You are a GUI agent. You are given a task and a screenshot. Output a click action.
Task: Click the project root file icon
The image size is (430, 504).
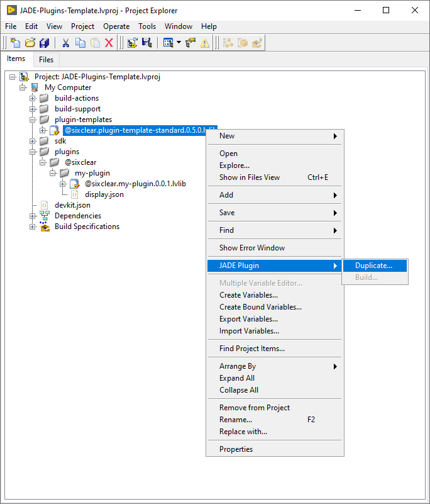(x=25, y=77)
